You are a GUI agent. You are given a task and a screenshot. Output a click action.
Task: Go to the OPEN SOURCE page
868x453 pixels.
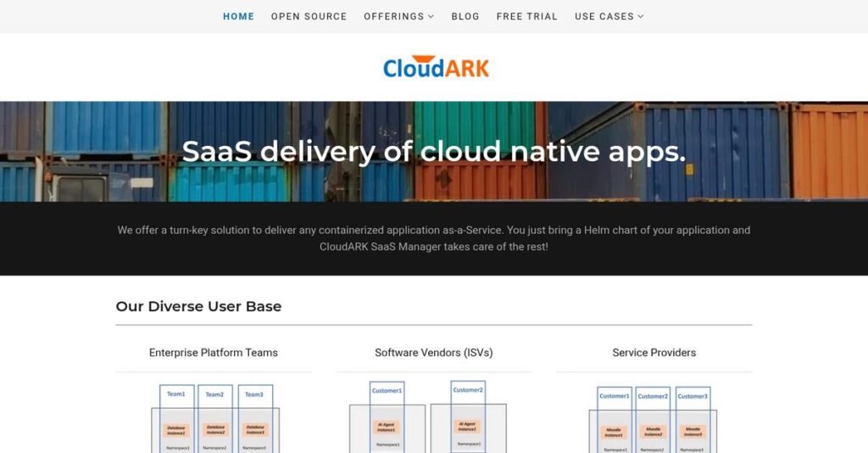pos(309,17)
